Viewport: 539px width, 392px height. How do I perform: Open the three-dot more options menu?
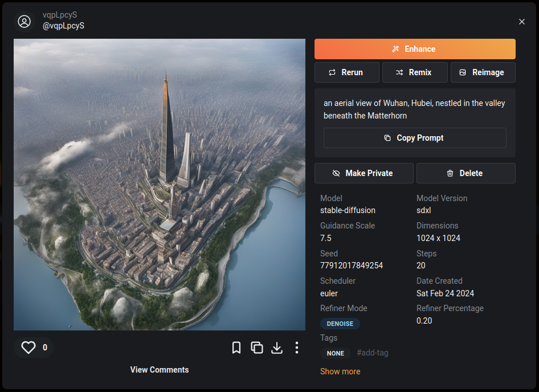tap(297, 348)
